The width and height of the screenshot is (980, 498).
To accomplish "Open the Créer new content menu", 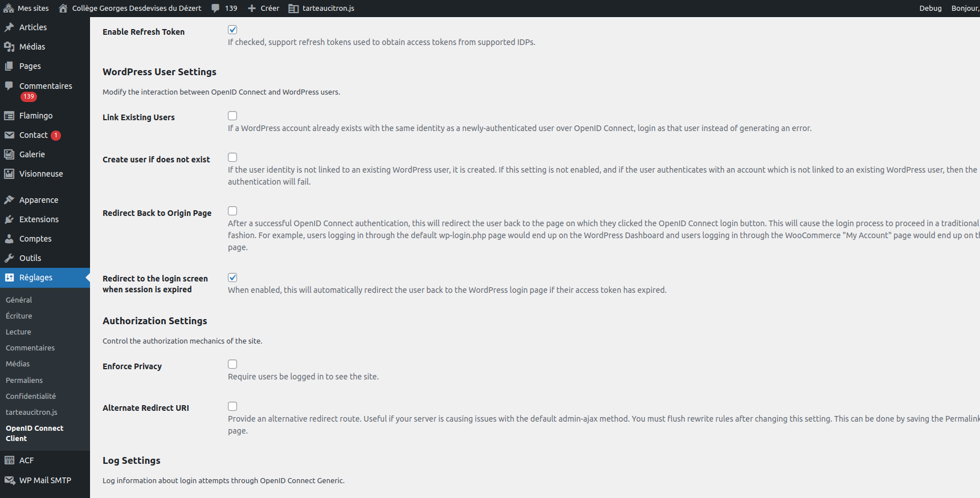I will 263,9.
